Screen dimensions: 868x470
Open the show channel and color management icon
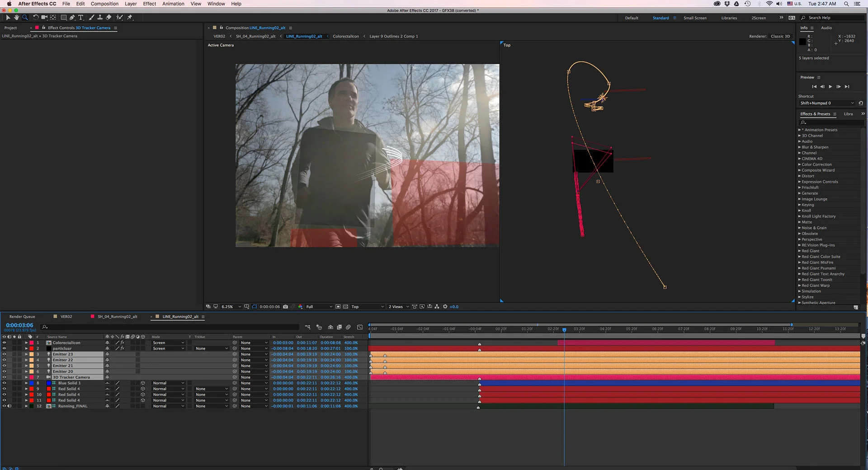point(300,307)
